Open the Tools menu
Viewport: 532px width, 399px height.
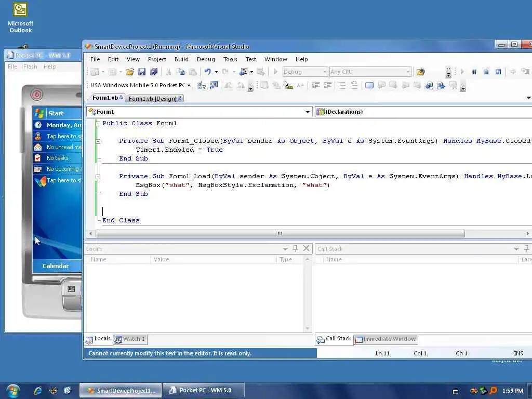click(230, 59)
